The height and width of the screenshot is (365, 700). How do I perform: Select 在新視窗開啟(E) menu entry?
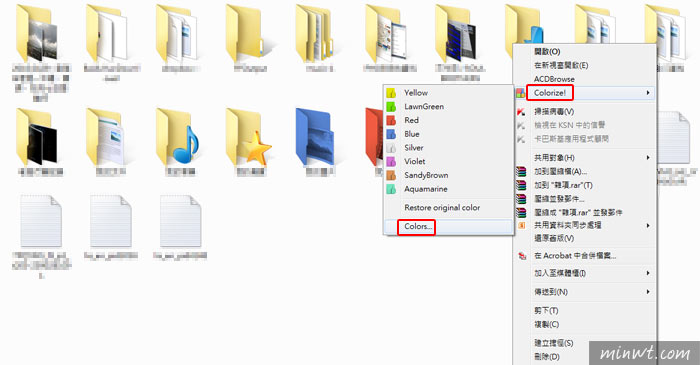561,65
